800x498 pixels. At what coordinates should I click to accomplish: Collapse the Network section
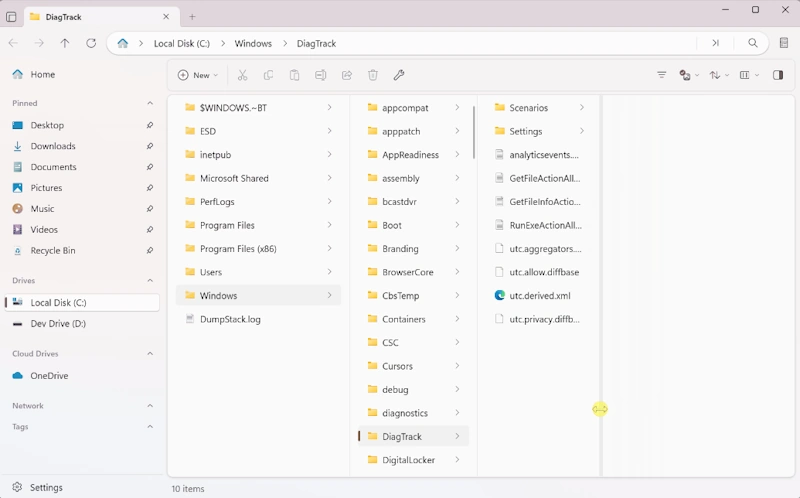pos(150,406)
